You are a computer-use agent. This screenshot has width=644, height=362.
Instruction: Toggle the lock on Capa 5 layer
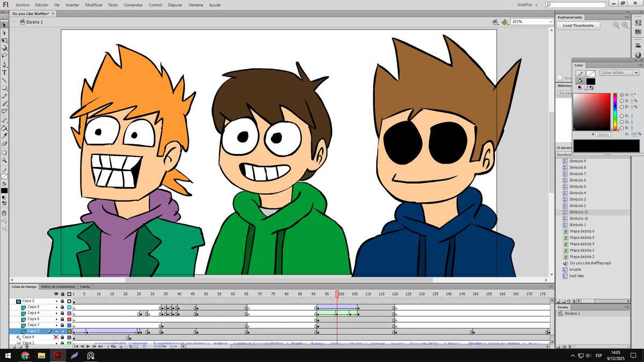pyautogui.click(x=62, y=307)
